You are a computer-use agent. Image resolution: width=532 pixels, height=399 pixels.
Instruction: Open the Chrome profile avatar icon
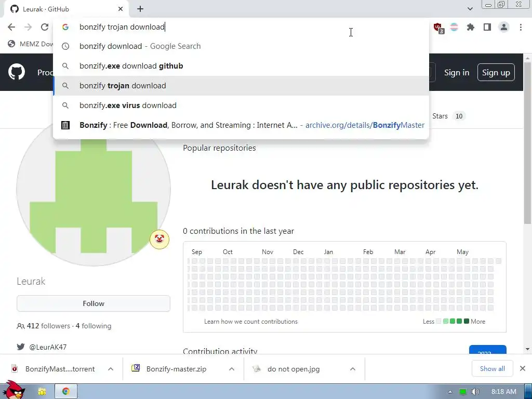click(504, 27)
